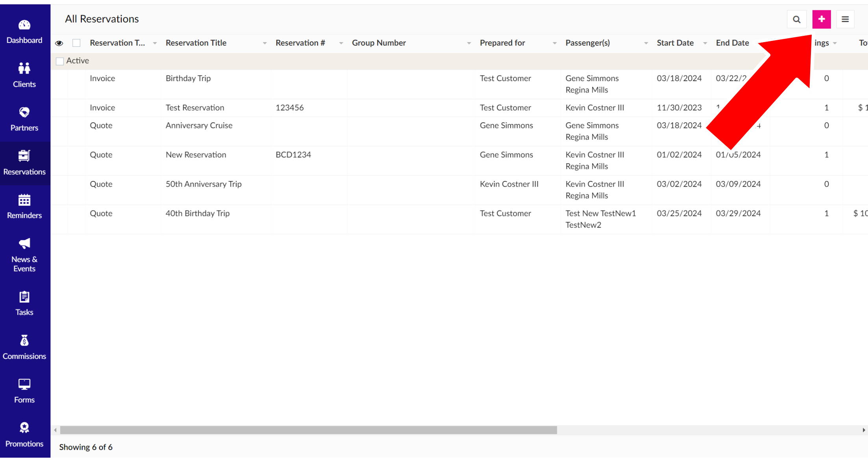Expand Start Date column dropdown arrow

click(x=705, y=43)
